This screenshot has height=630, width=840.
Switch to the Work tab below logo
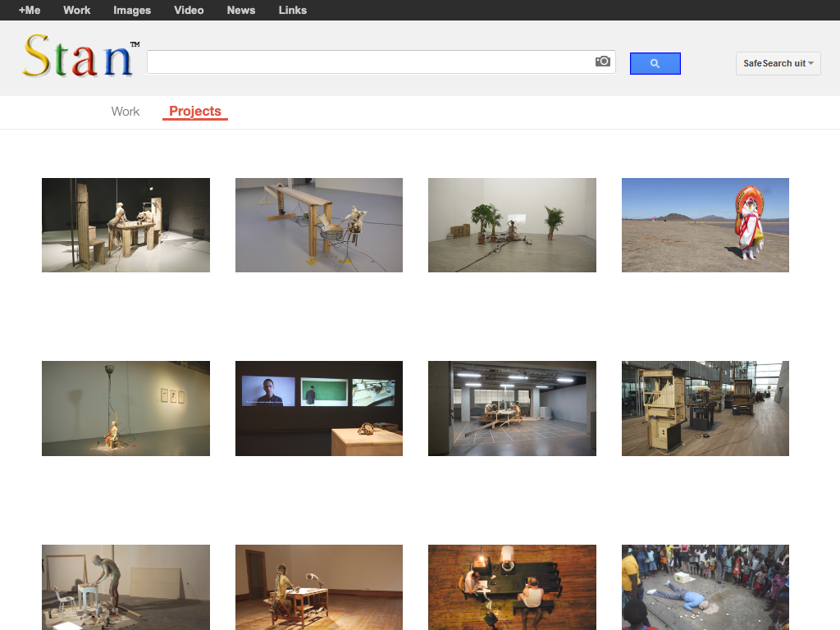tap(126, 112)
